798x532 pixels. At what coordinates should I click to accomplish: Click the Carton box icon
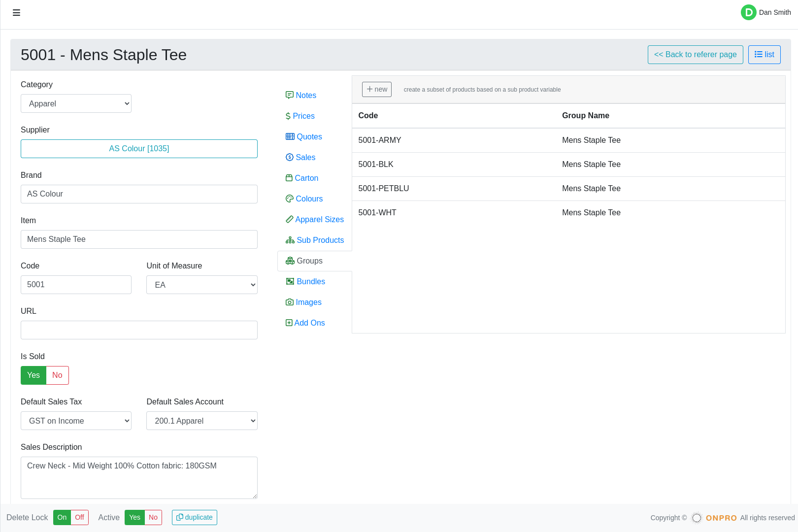point(289,178)
